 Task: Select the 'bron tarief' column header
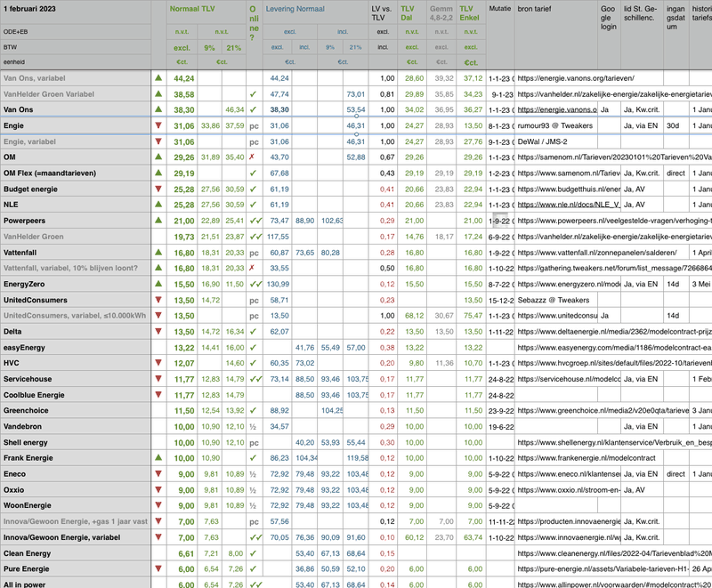[535, 9]
